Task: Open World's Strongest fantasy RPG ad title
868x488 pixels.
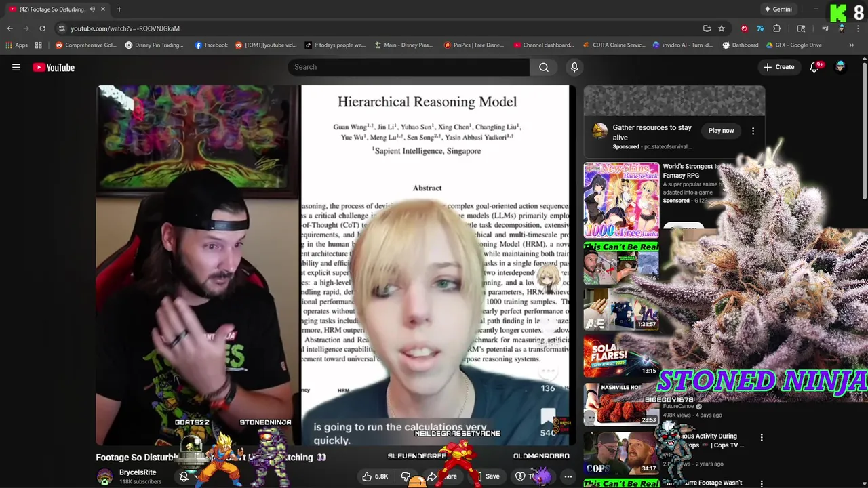Action: (692, 171)
